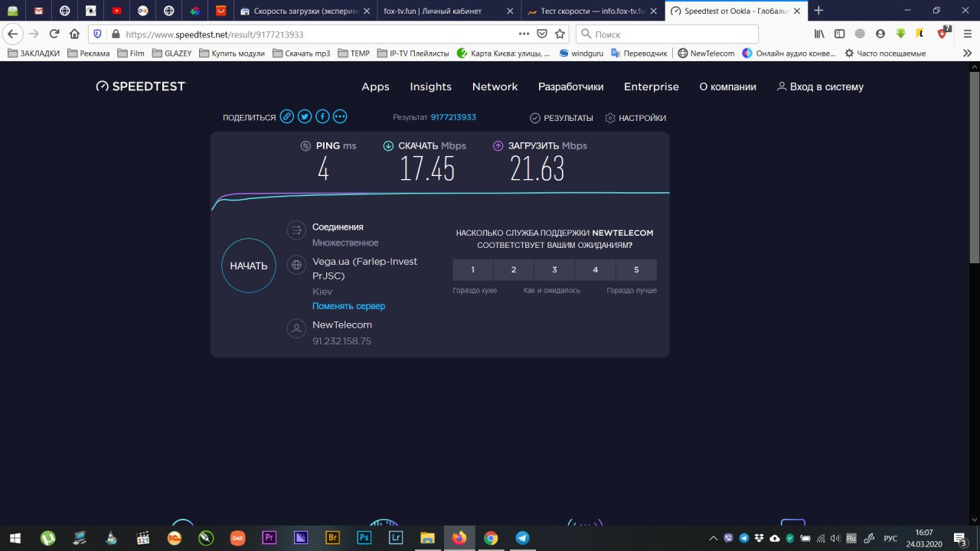This screenshot has width=980, height=551.
Task: Open Lightroom from taskbar
Action: pyautogui.click(x=396, y=538)
